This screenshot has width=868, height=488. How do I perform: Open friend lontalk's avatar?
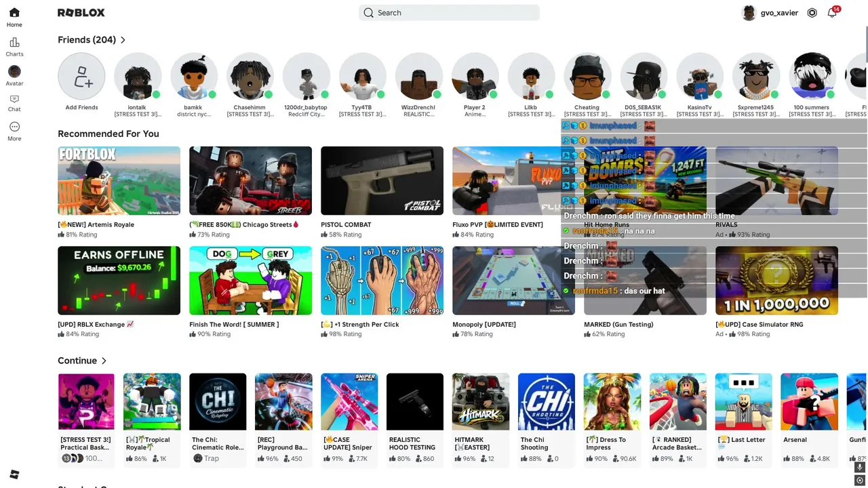[x=137, y=77]
